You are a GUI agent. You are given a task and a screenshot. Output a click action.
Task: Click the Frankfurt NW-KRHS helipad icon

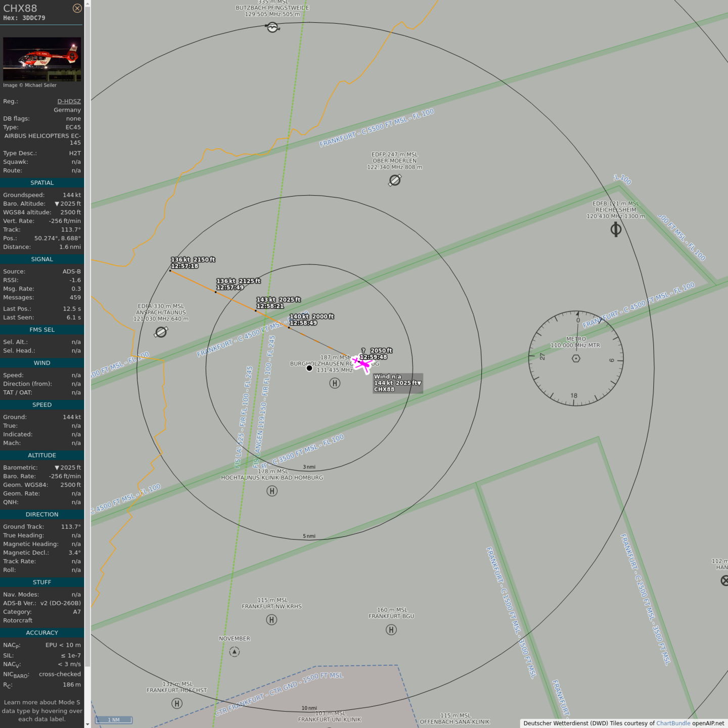click(271, 620)
